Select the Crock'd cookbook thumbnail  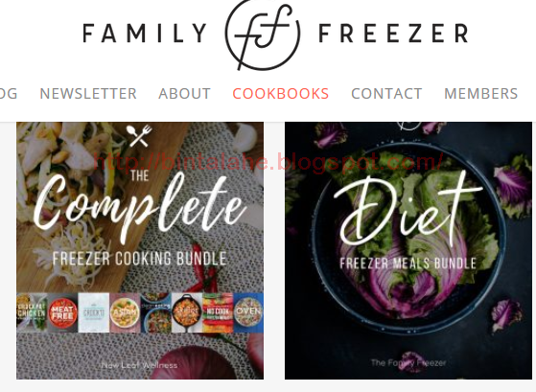94,312
